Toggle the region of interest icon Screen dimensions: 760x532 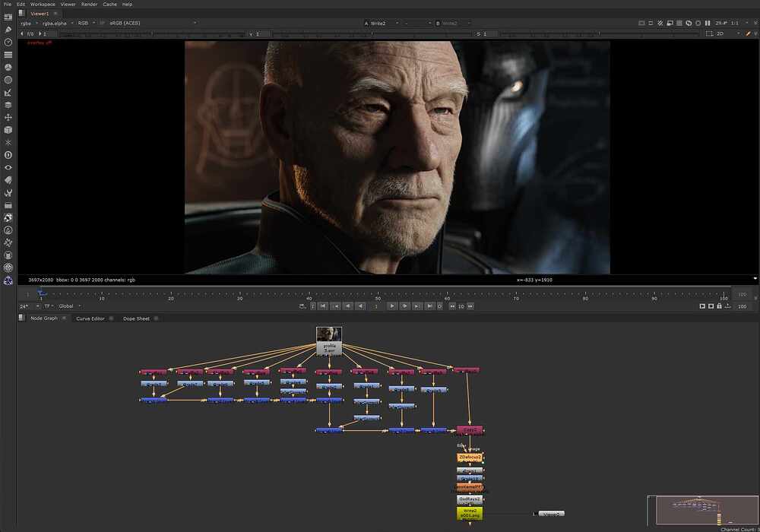[709, 34]
